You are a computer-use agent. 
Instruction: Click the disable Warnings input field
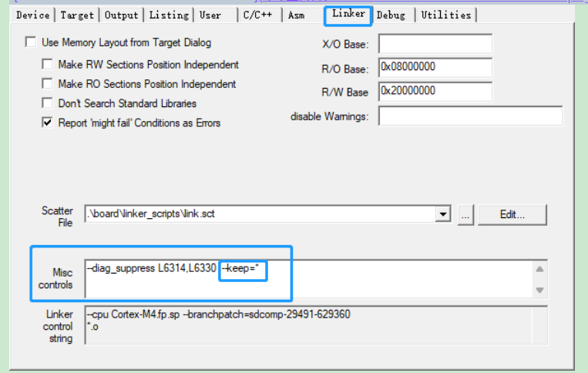pos(470,116)
